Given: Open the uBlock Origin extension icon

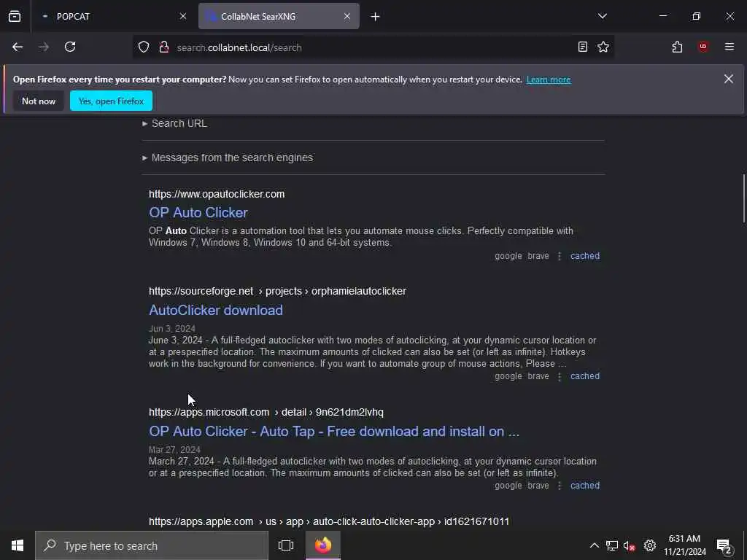Looking at the screenshot, I should [x=703, y=47].
